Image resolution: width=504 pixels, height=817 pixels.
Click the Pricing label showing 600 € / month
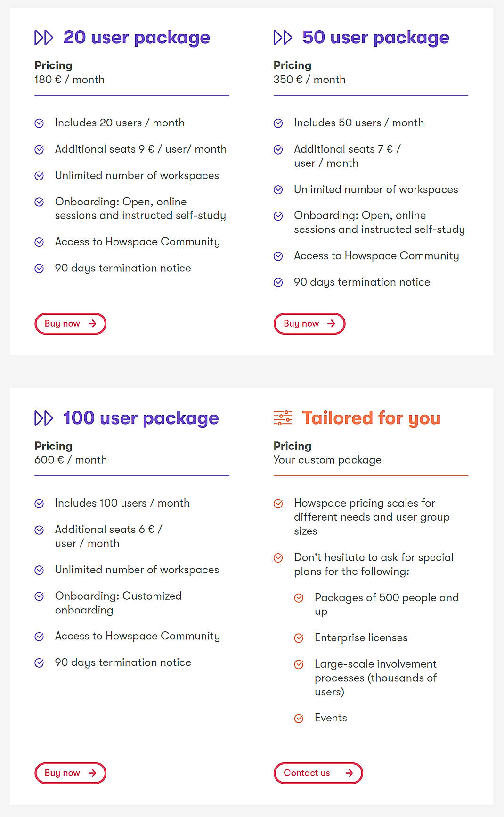pos(53,446)
